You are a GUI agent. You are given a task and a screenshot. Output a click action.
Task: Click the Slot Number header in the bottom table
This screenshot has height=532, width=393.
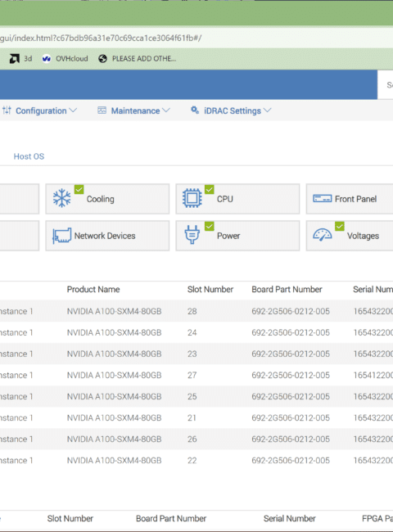point(70,518)
